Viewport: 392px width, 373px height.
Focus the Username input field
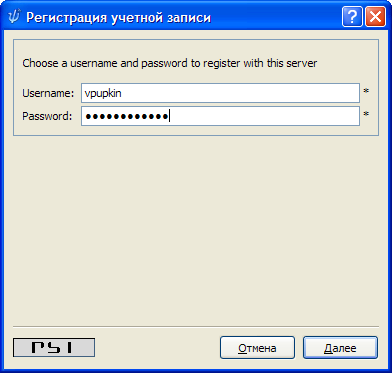point(220,93)
